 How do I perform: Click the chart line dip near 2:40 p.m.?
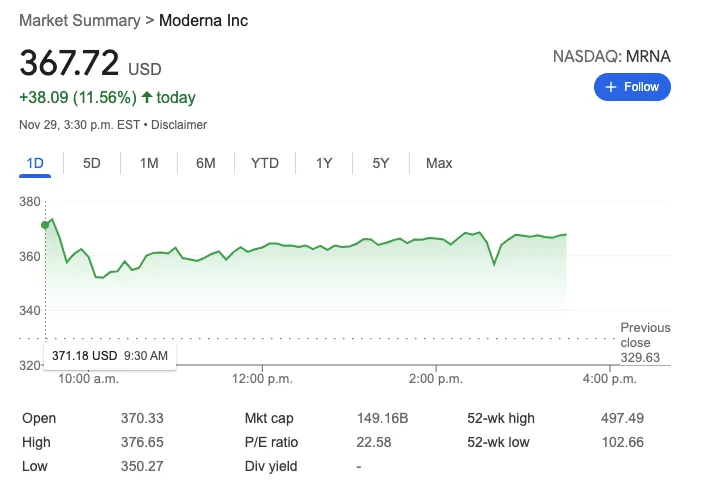(494, 264)
